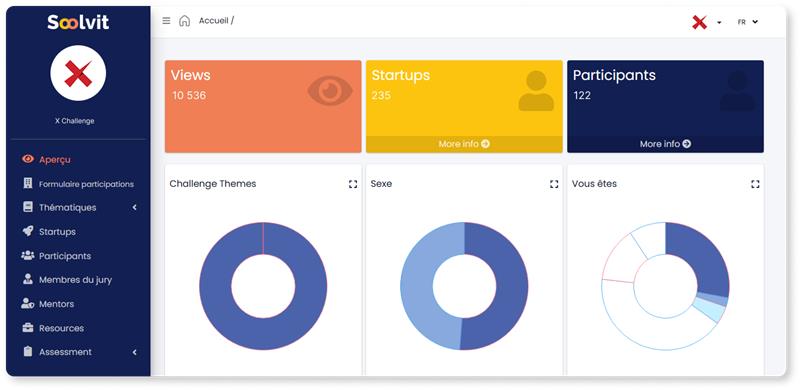Click More info on Startups card
The width and height of the screenshot is (800, 390).
pyautogui.click(x=464, y=144)
